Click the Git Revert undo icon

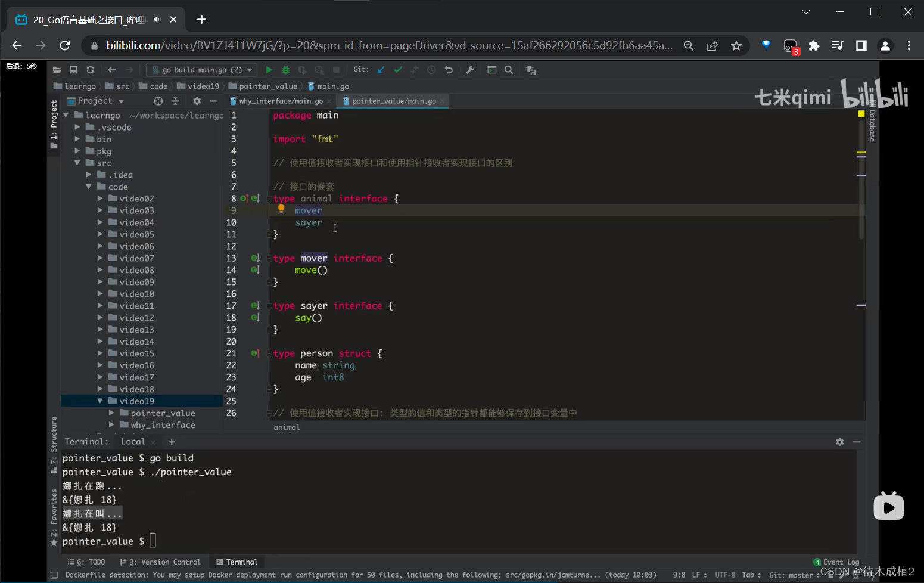(449, 70)
